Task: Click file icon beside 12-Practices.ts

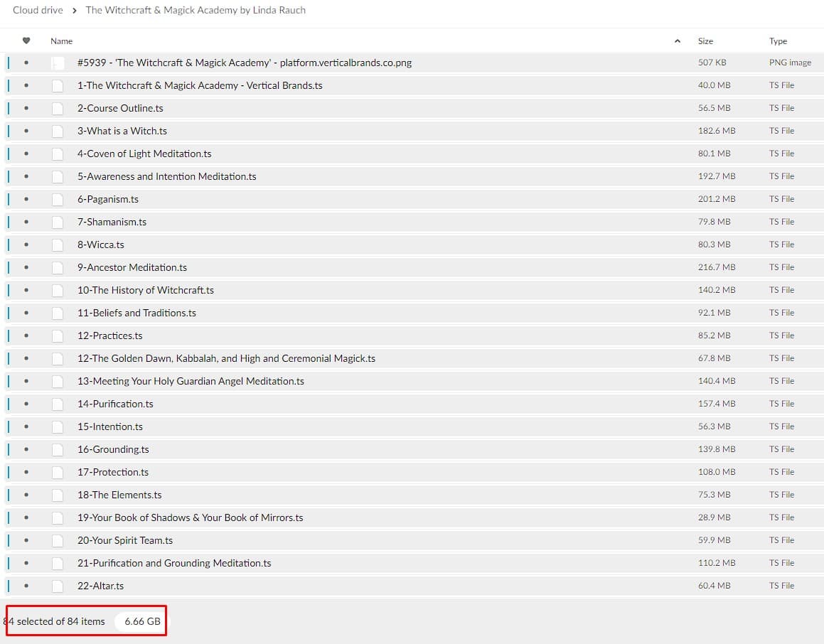Action: [x=58, y=336]
